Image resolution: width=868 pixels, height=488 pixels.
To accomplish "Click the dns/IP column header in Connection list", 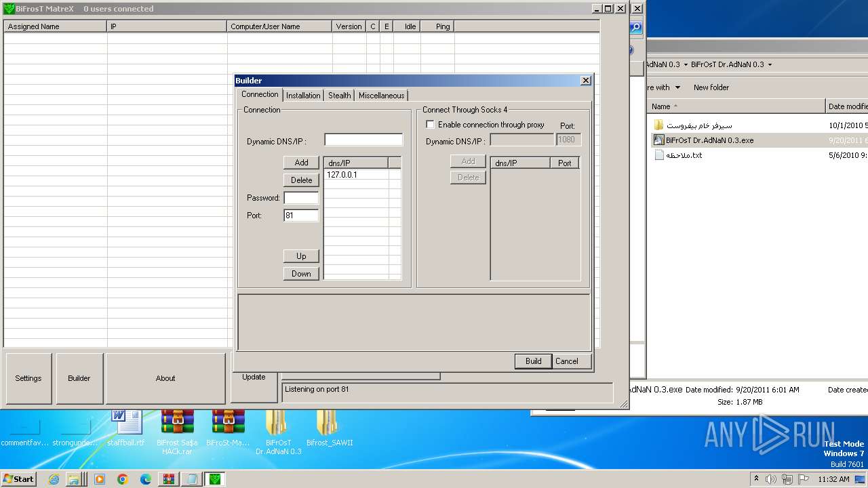I will 356,163.
